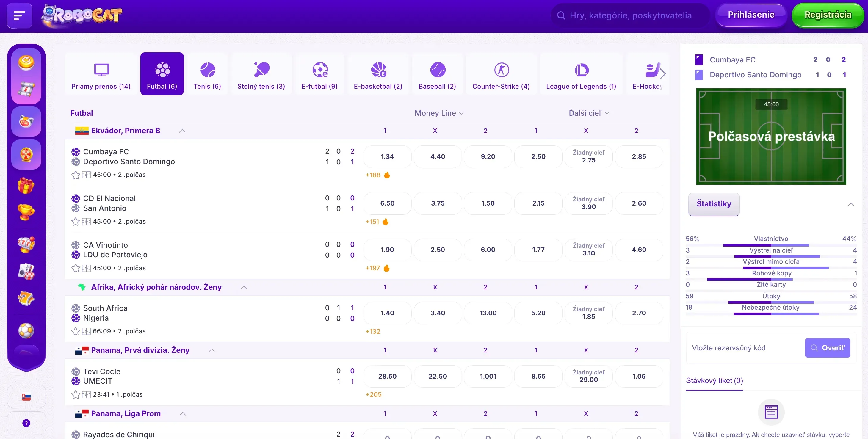The width and height of the screenshot is (868, 439).
Task: Bet 1.34 on Cumbaya FC win
Action: pyautogui.click(x=388, y=156)
